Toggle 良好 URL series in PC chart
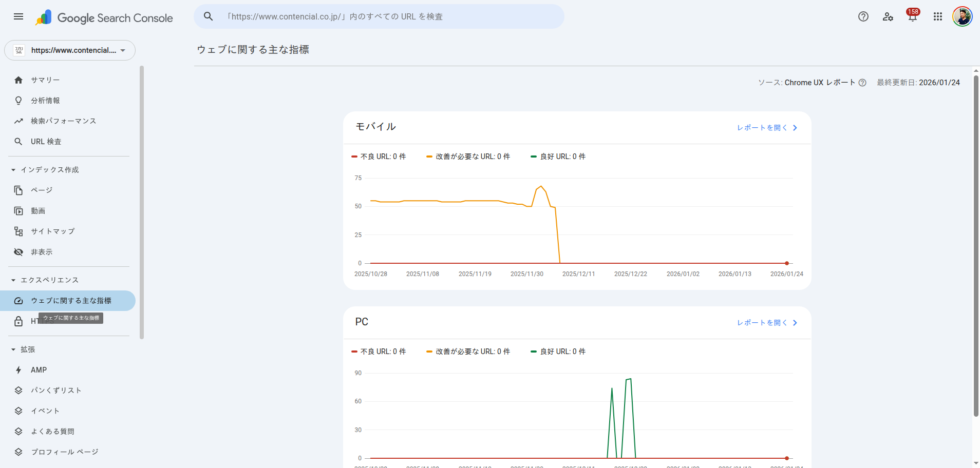The image size is (980, 468). coord(558,352)
